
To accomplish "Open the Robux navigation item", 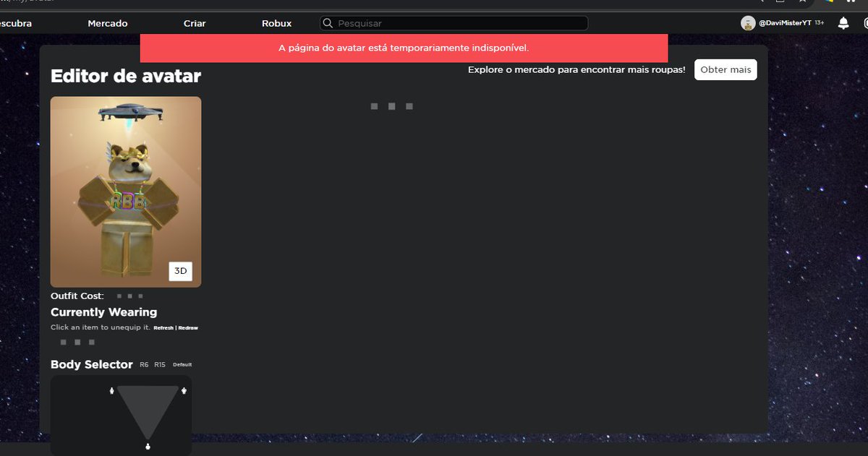I will (x=276, y=23).
